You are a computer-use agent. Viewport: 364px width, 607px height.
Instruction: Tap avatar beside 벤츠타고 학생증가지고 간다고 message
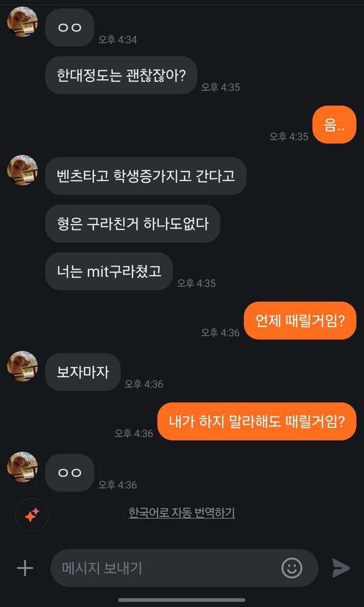click(x=22, y=170)
